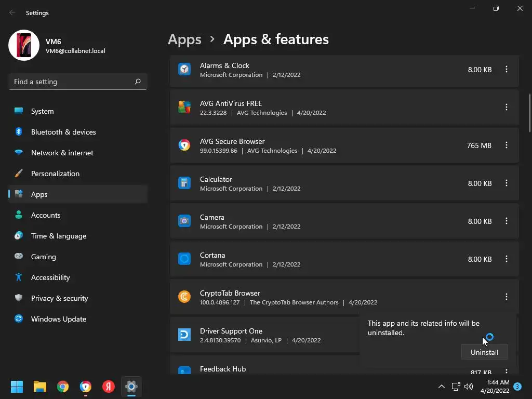Open Accounts settings
The image size is (532, 399).
click(78, 215)
